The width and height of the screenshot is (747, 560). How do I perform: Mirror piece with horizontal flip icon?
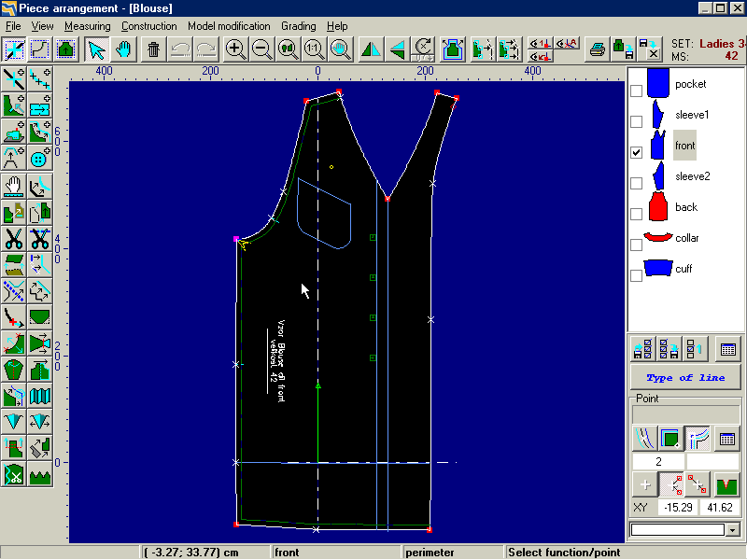pos(371,49)
